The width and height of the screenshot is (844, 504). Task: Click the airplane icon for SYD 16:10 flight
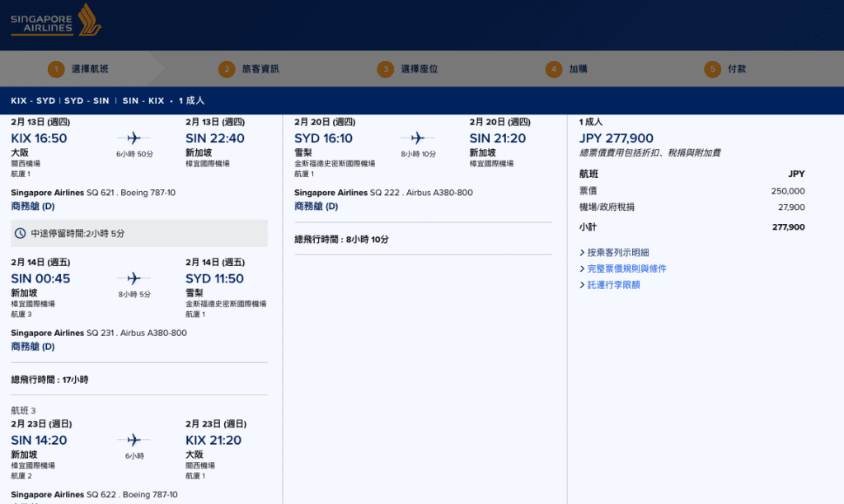pos(418,138)
